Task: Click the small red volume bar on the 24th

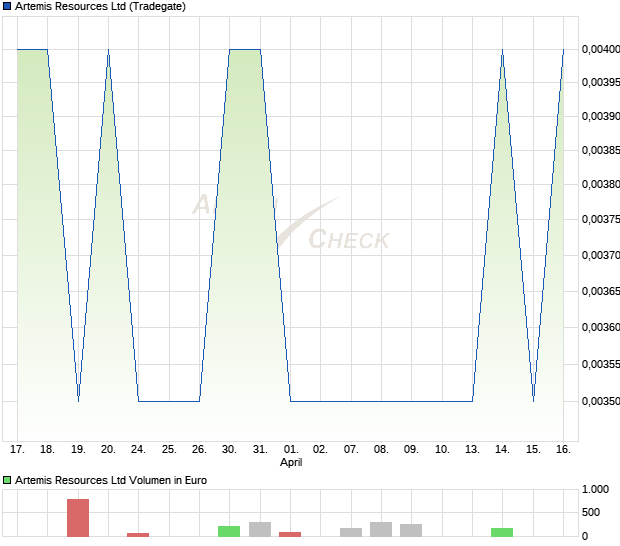Action: 138,535
